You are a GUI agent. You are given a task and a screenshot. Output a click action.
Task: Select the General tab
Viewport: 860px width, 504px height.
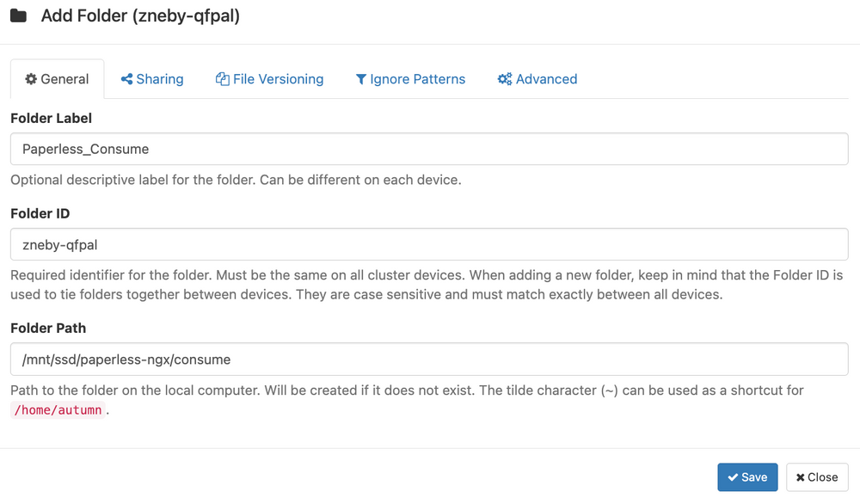point(57,78)
